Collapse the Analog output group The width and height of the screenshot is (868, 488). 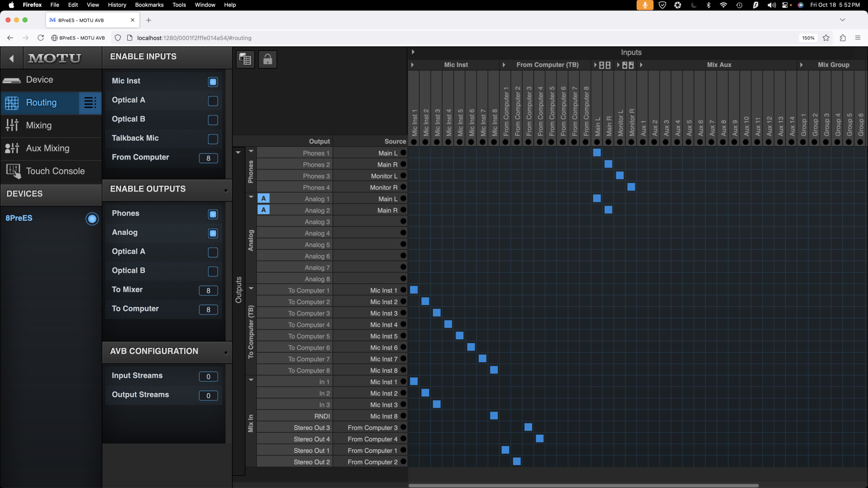(251, 197)
